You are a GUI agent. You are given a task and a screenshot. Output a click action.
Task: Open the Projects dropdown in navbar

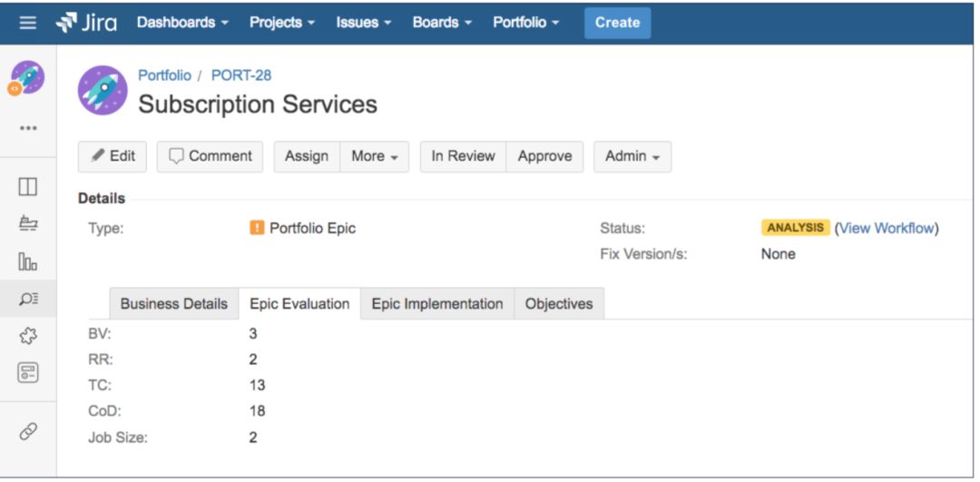(282, 23)
